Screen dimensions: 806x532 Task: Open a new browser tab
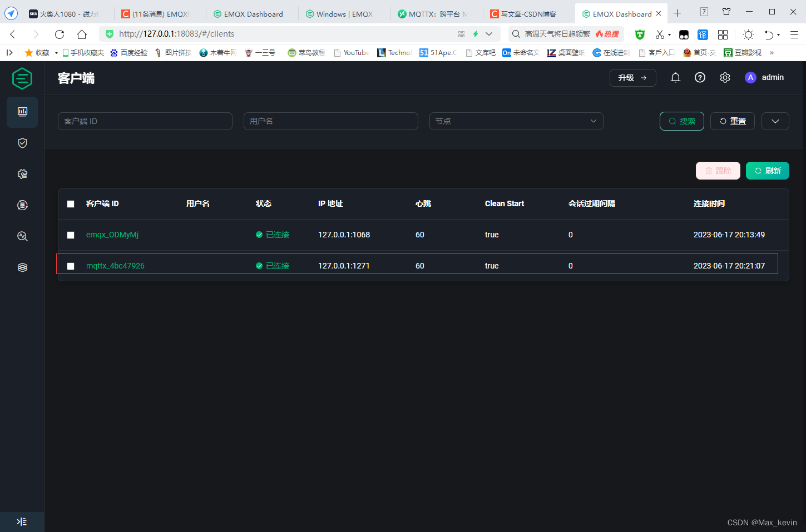[x=677, y=13]
